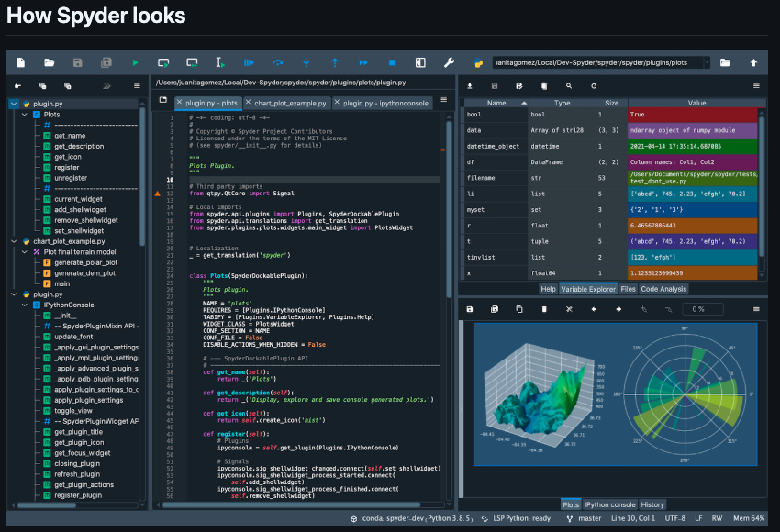The image size is (780, 532).
Task: Go to the next plot with the right arrow
Action: [x=618, y=309]
